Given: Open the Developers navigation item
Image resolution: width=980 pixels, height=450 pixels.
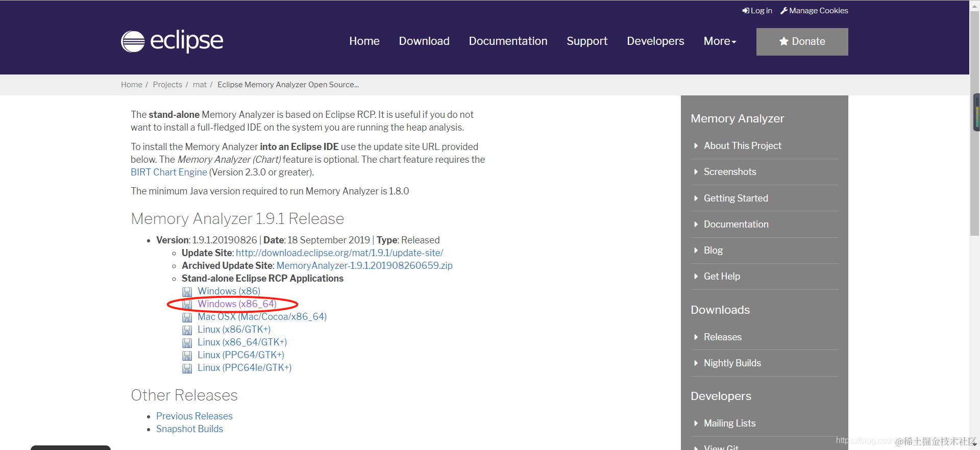Looking at the screenshot, I should [x=655, y=41].
